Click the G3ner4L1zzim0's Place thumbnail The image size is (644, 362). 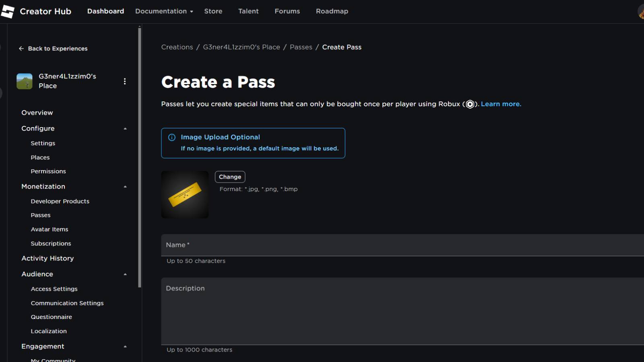pyautogui.click(x=24, y=80)
